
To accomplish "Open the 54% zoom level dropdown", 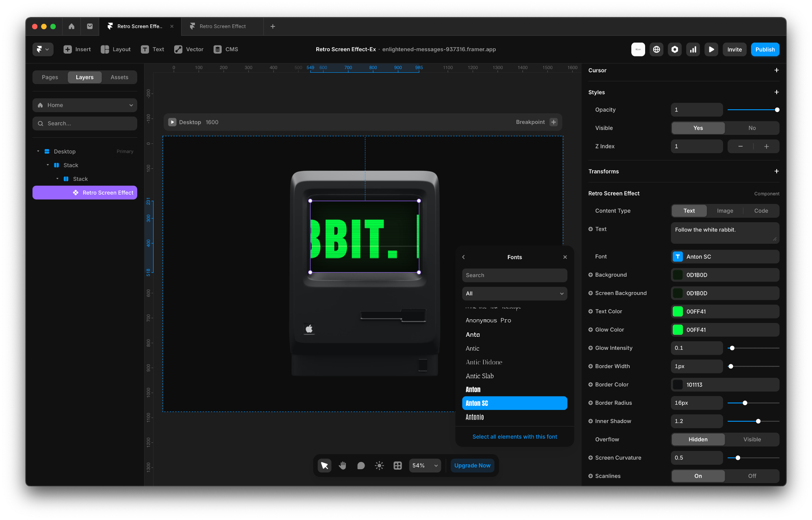I will tap(425, 466).
